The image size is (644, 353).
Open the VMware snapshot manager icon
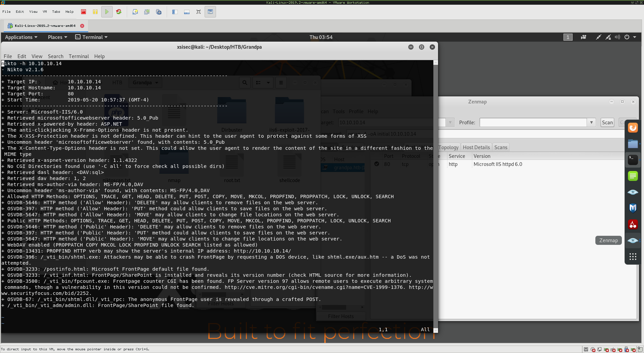[159, 12]
